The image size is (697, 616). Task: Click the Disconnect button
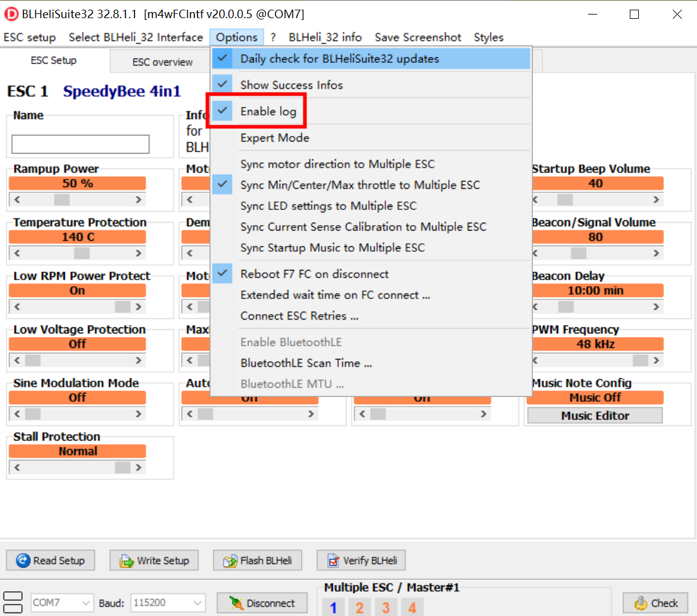tap(262, 603)
